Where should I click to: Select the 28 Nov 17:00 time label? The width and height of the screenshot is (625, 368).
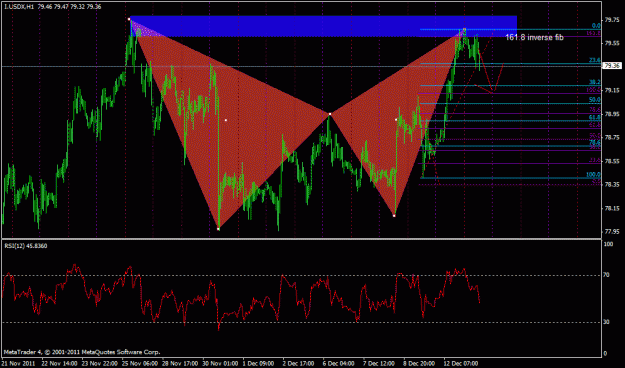pos(180,364)
